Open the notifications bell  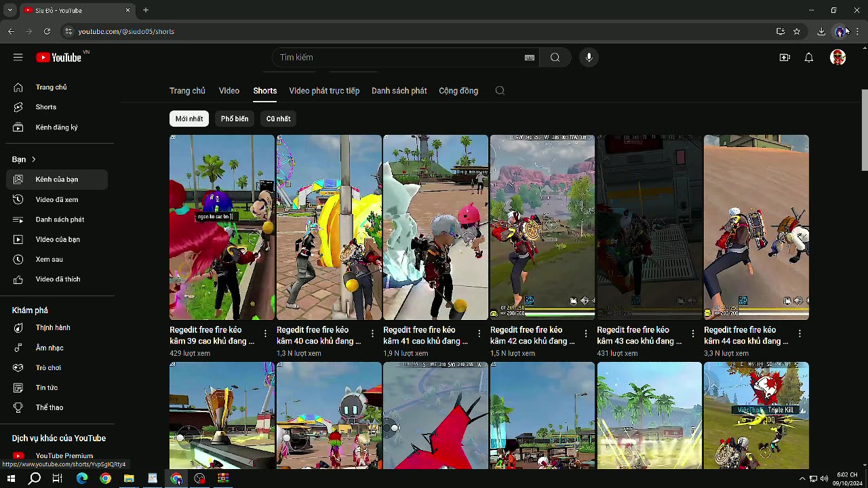(809, 58)
